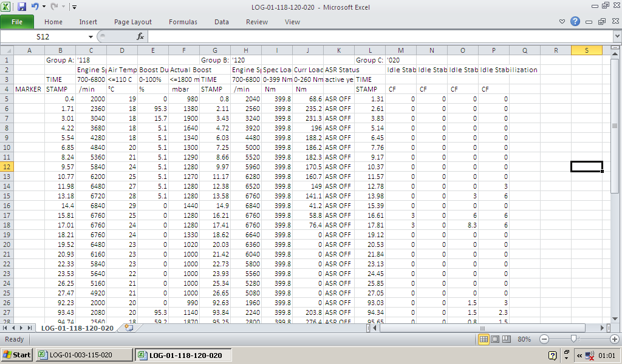Open the green File menu button
The height and width of the screenshot is (364, 622).
17,22
